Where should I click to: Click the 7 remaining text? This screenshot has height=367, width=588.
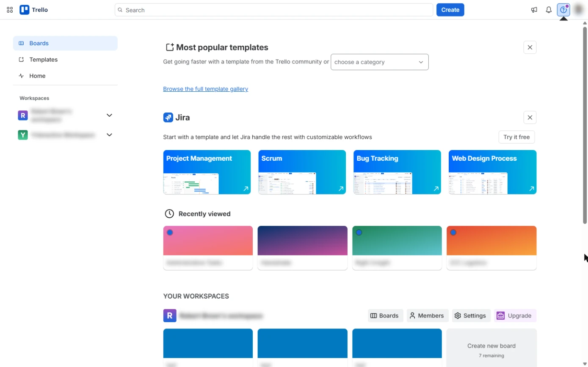click(491, 356)
